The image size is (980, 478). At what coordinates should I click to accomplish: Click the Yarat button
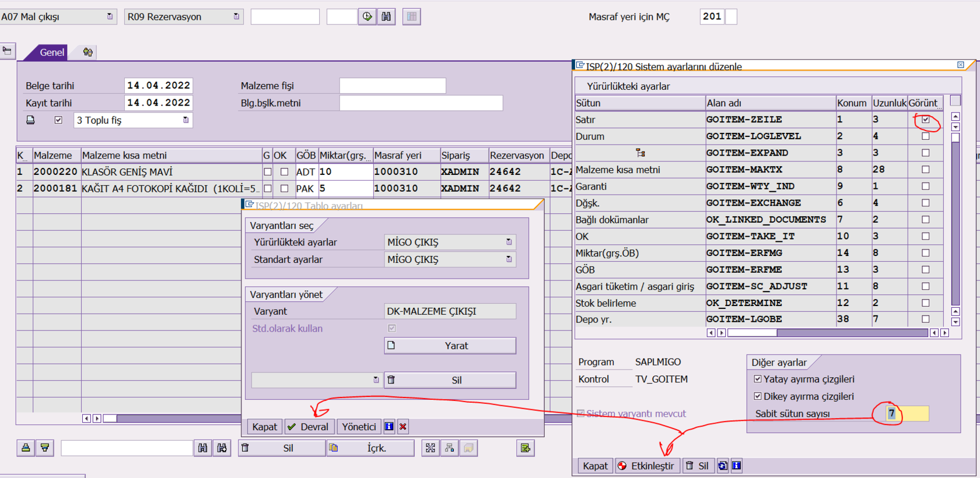tap(450, 346)
